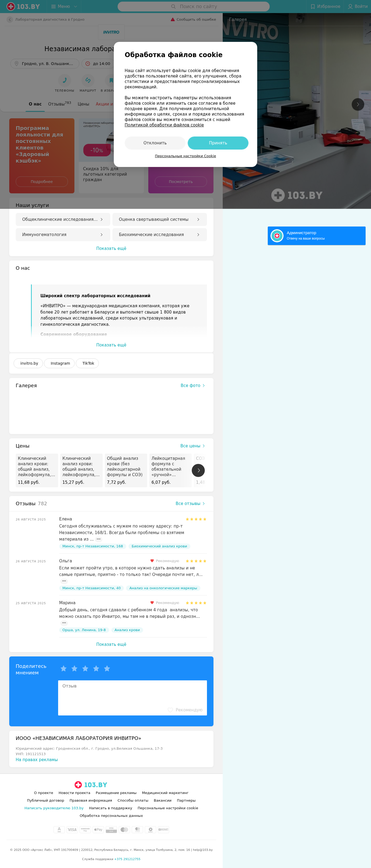Image resolution: width=371 pixels, height=868 pixels.
Task: Toggle the Рекомендую heart option
Action: [185, 710]
